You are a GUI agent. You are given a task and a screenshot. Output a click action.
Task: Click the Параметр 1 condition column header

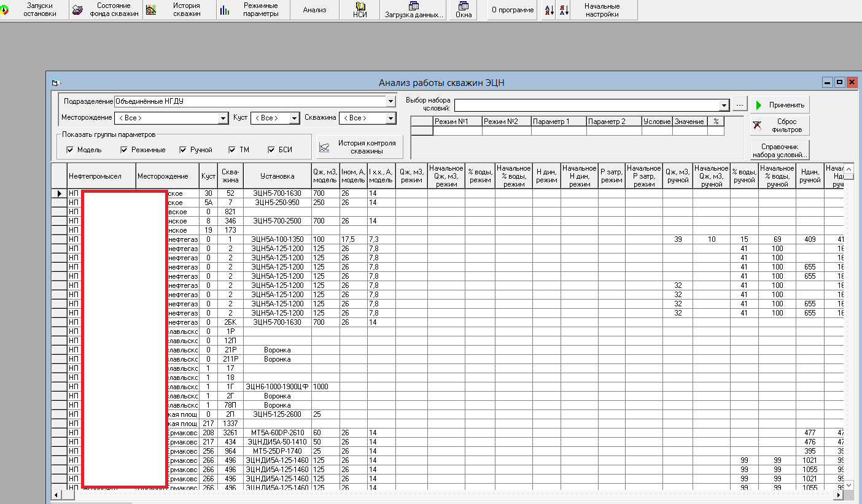click(559, 122)
